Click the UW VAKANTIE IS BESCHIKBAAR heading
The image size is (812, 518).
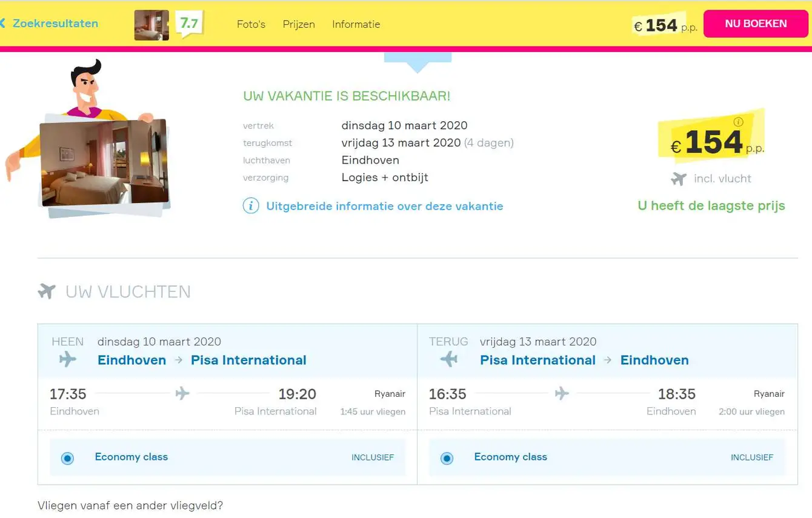pos(347,96)
